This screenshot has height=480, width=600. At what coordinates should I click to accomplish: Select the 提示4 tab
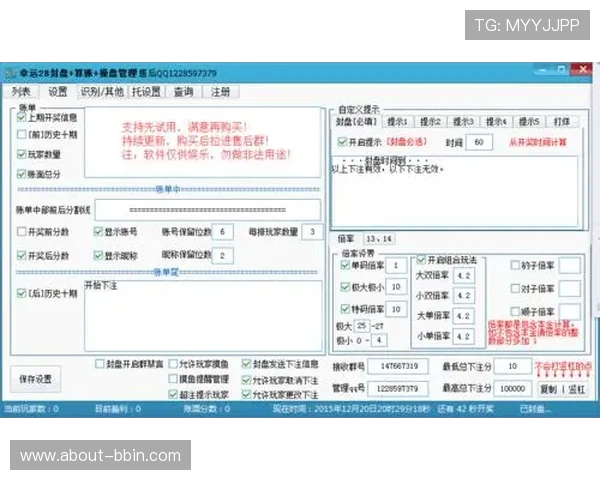point(496,122)
